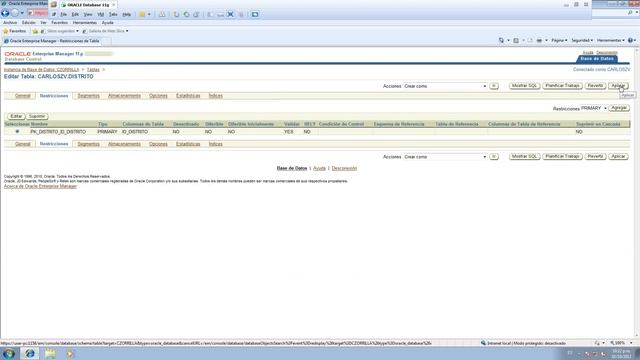
Task: Open the Herramientas command bar dropdown
Action: point(610,40)
